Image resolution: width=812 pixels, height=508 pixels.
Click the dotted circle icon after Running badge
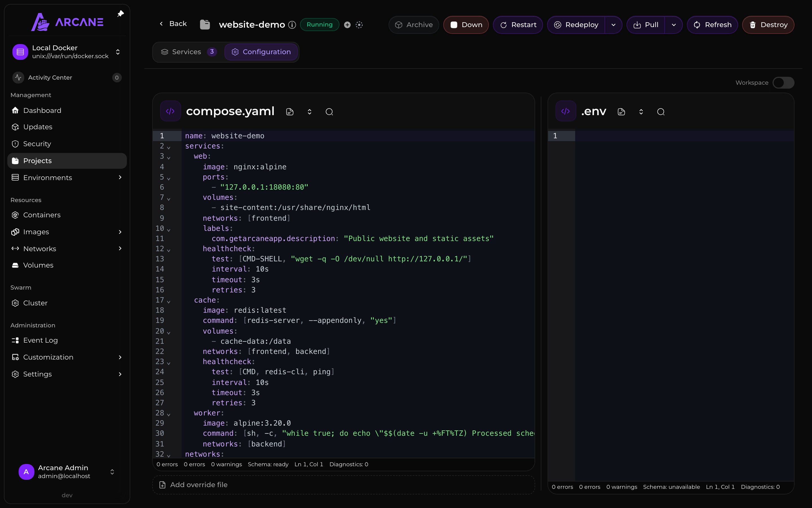[x=359, y=25]
